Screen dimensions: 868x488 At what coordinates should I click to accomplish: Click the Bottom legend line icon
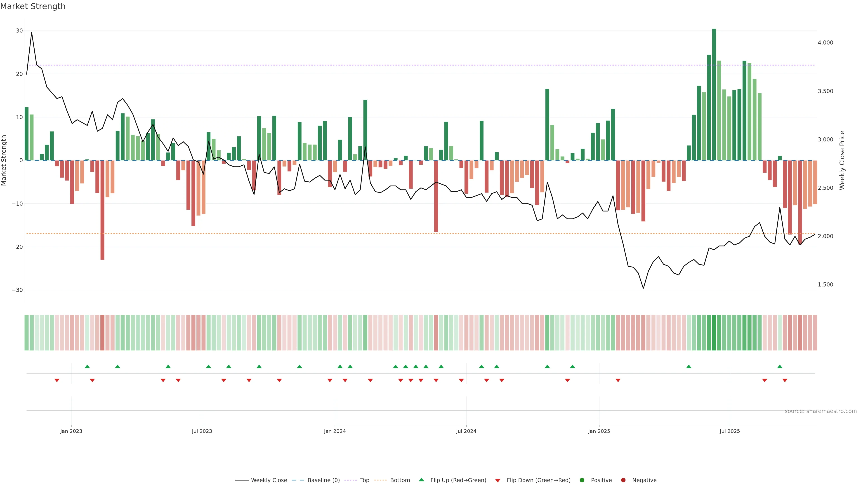coord(380,480)
